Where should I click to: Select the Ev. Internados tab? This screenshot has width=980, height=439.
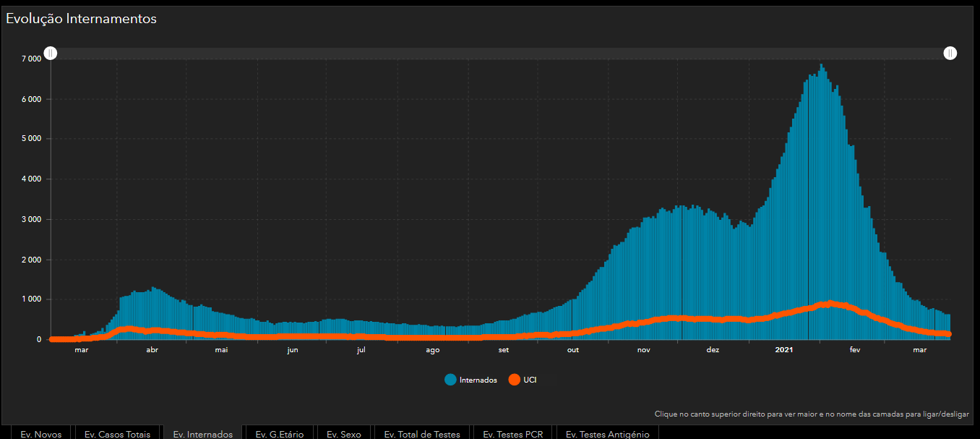coord(203,433)
